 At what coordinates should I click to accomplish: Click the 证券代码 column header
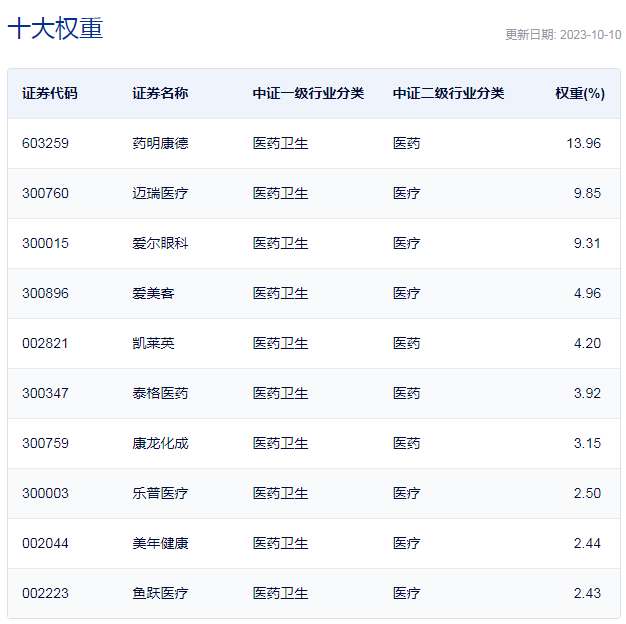point(50,93)
